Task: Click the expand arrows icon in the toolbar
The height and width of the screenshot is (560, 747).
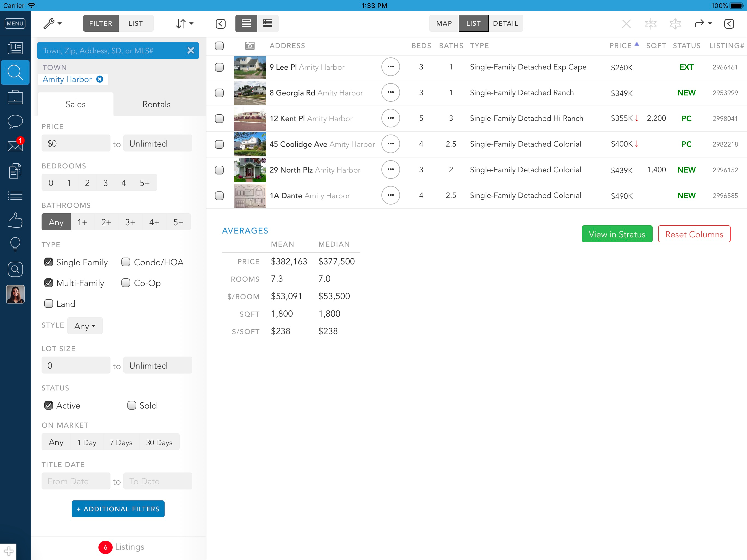Action: click(x=675, y=24)
